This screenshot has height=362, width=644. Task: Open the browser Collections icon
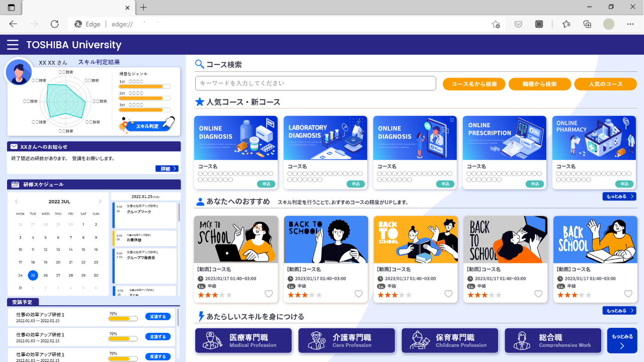tap(587, 24)
